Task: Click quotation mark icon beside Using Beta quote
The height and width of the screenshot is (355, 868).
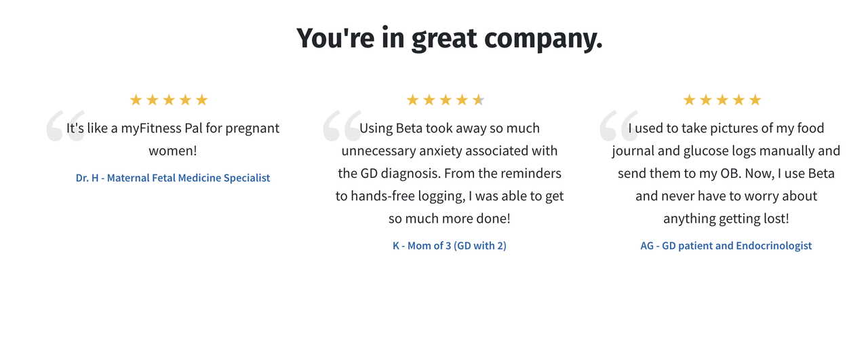Action: pyautogui.click(x=342, y=126)
